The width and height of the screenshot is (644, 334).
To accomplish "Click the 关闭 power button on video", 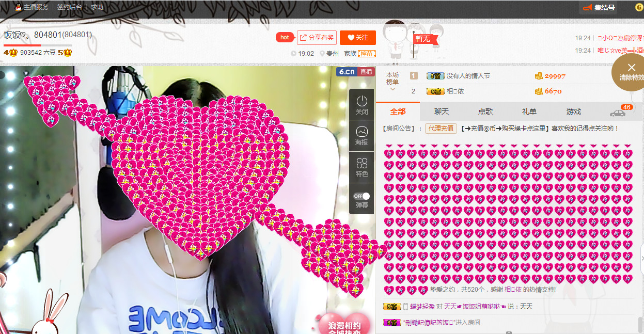I will (x=362, y=105).
